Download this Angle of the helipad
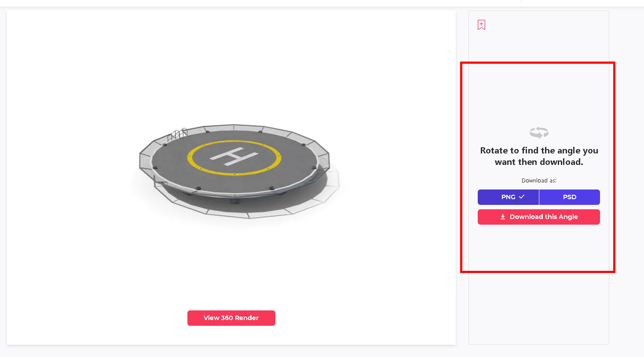 pyautogui.click(x=539, y=217)
